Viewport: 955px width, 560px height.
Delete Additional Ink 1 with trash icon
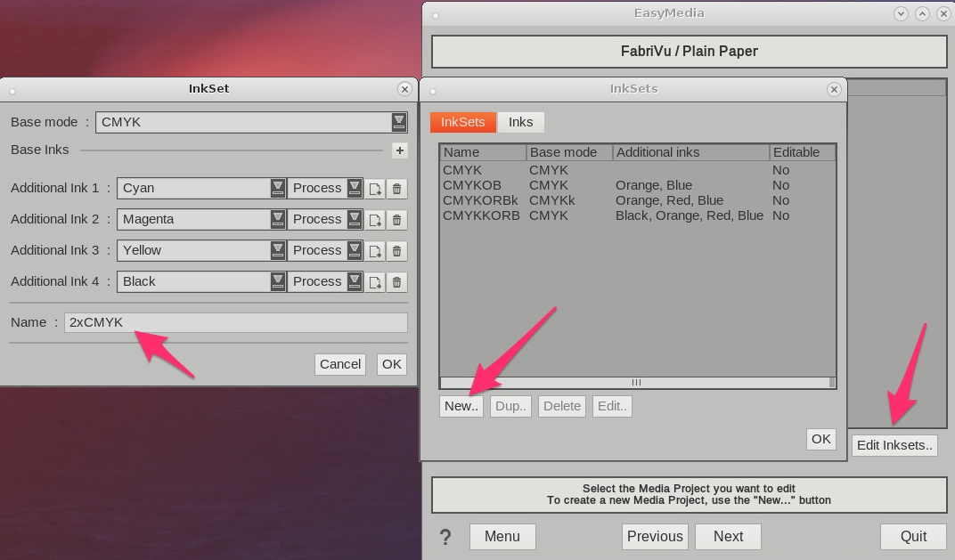pos(397,189)
